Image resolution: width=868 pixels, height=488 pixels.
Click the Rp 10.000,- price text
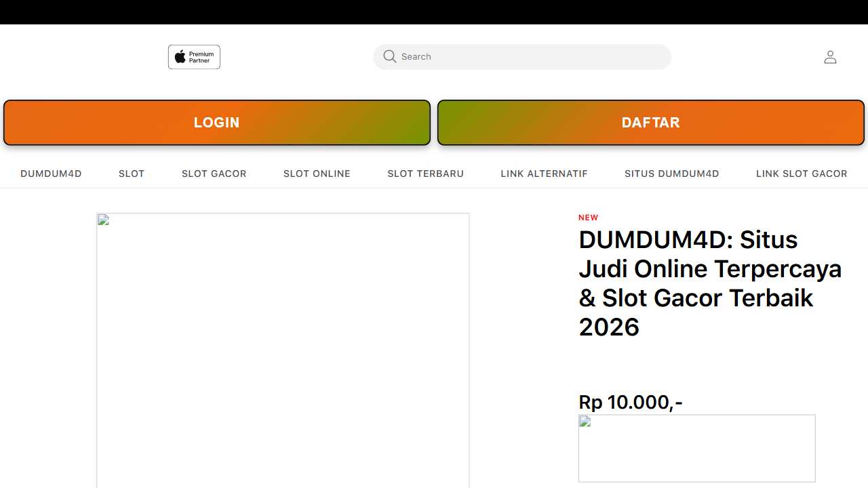631,402
